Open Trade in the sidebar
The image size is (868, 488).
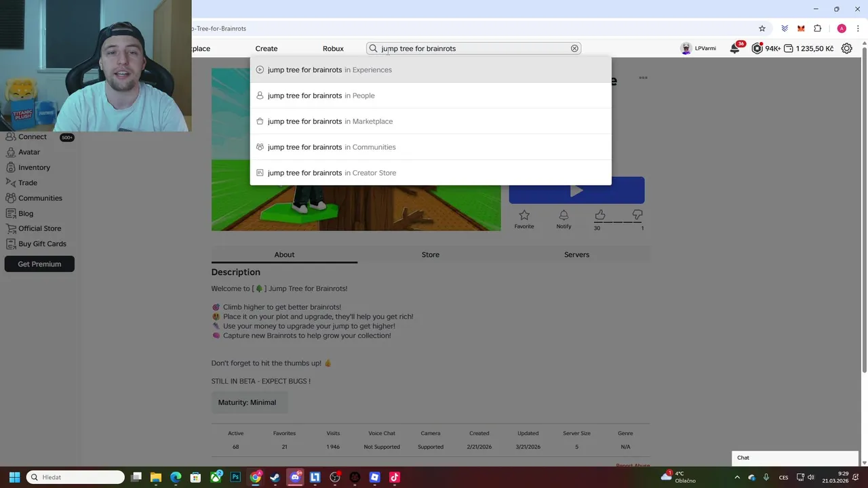click(x=27, y=183)
